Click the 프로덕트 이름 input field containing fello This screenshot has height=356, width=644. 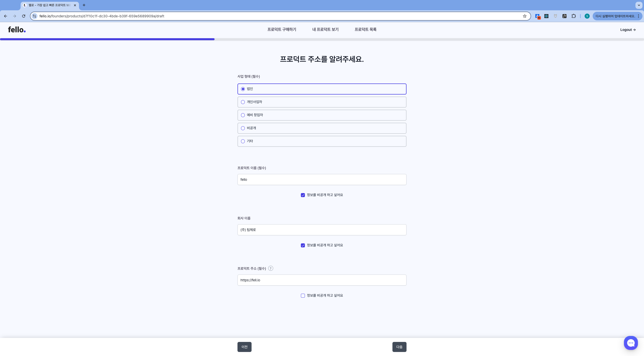322,180
